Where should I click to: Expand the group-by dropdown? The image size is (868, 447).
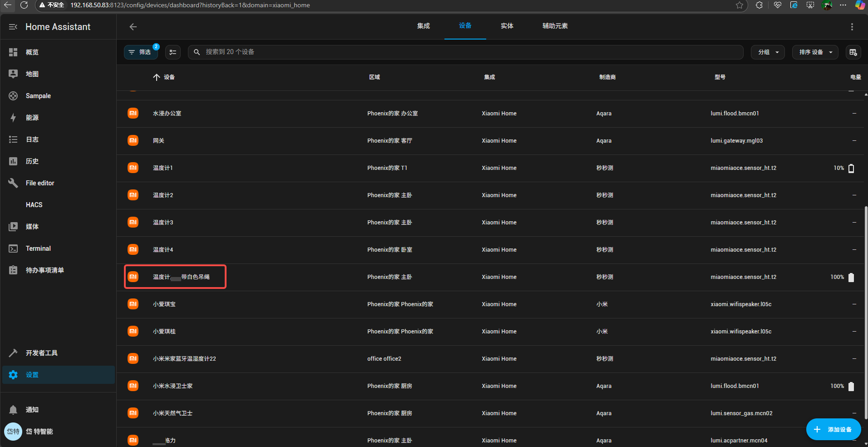[x=768, y=52]
